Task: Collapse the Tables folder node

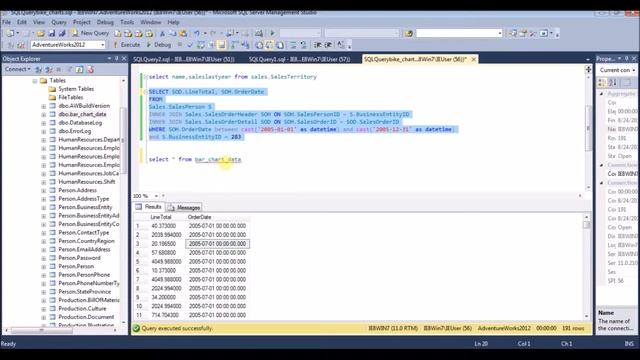Action: [35, 81]
